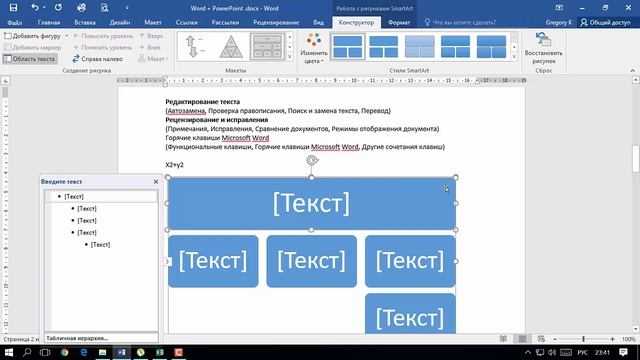Expand the Макеты layouts gallery
Screen dimensions: 640x360
[x=290, y=57]
